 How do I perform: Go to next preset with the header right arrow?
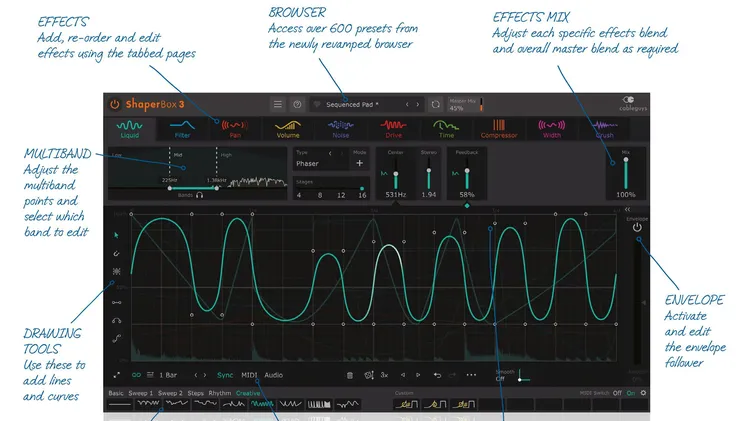pos(418,104)
